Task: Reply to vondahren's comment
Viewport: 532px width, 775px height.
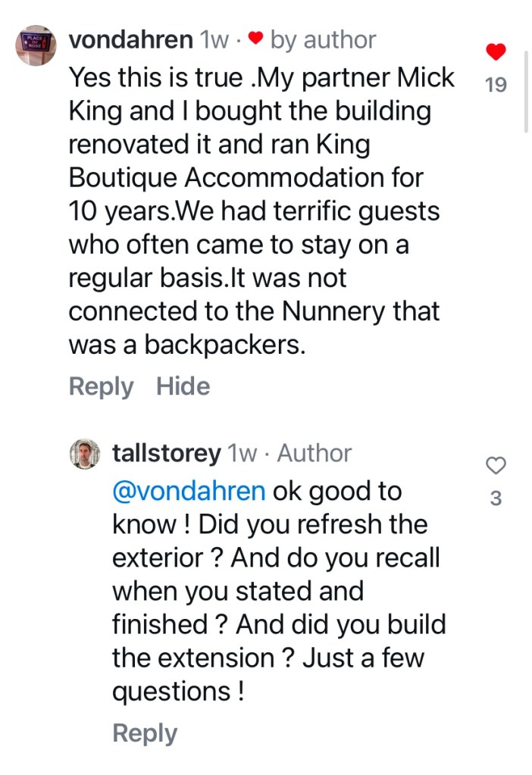Action: (x=100, y=386)
